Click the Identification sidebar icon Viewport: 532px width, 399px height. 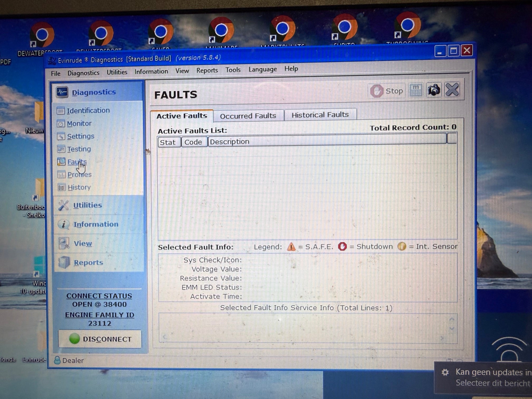[61, 111]
